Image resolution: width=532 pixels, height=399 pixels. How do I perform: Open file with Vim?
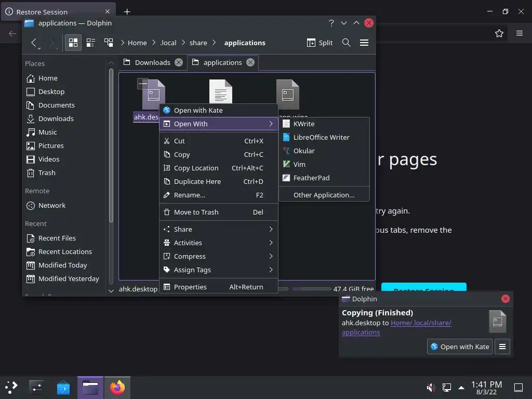click(324, 165)
